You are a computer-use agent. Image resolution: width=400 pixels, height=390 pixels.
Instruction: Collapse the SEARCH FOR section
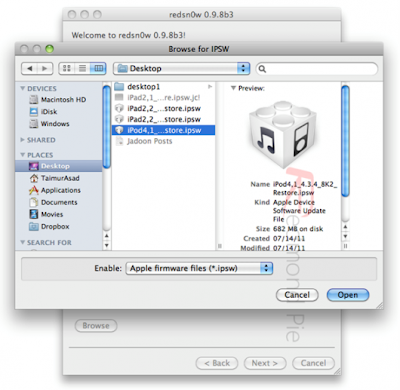click(x=23, y=242)
